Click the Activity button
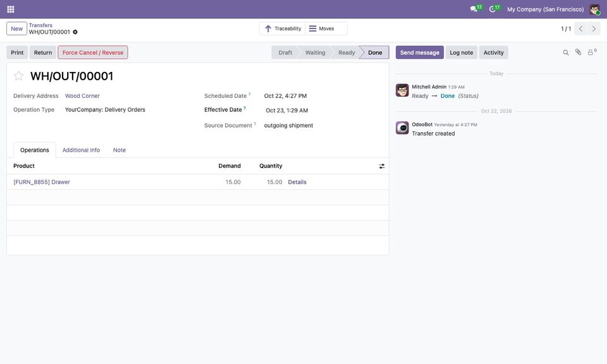This screenshot has width=607, height=364. pyautogui.click(x=494, y=52)
